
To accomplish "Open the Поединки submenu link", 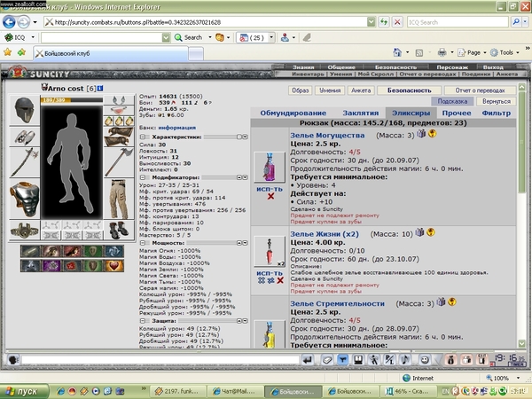I will (475, 74).
